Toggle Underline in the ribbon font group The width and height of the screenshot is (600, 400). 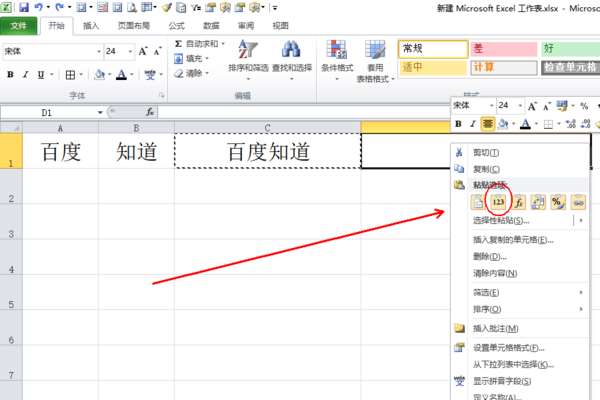click(41, 75)
